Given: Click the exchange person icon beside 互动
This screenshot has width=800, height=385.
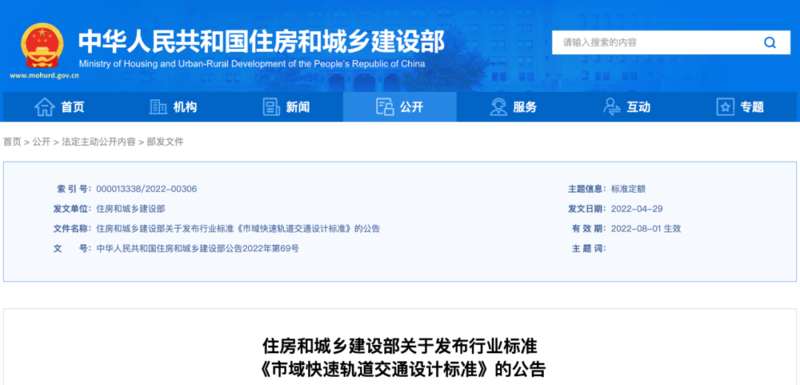Looking at the screenshot, I should (612, 107).
